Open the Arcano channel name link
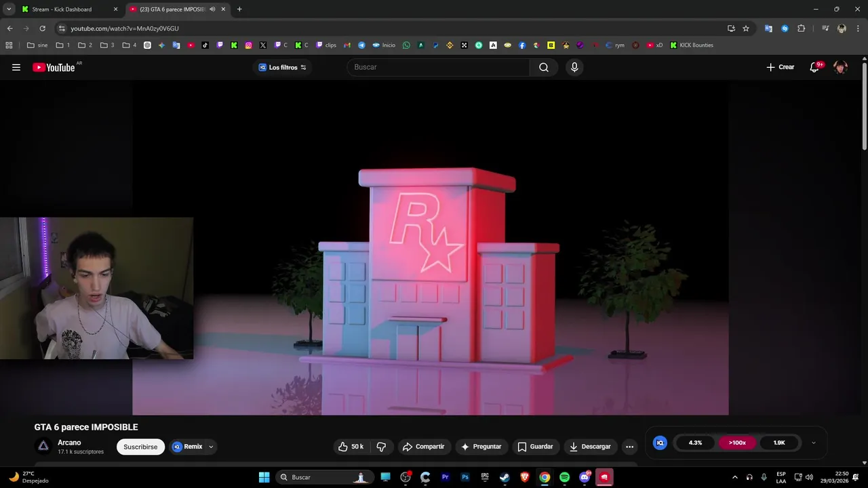 click(x=69, y=443)
